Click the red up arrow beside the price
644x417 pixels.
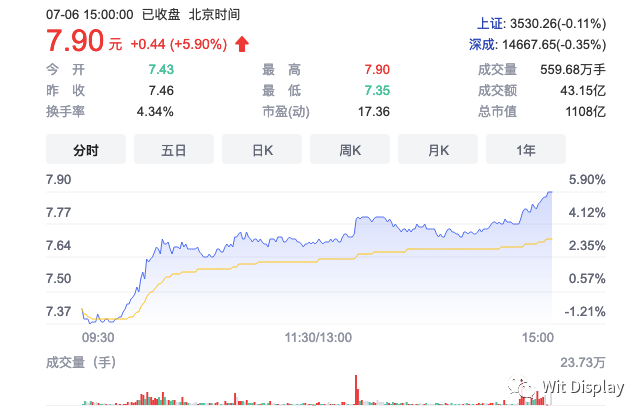(x=242, y=44)
